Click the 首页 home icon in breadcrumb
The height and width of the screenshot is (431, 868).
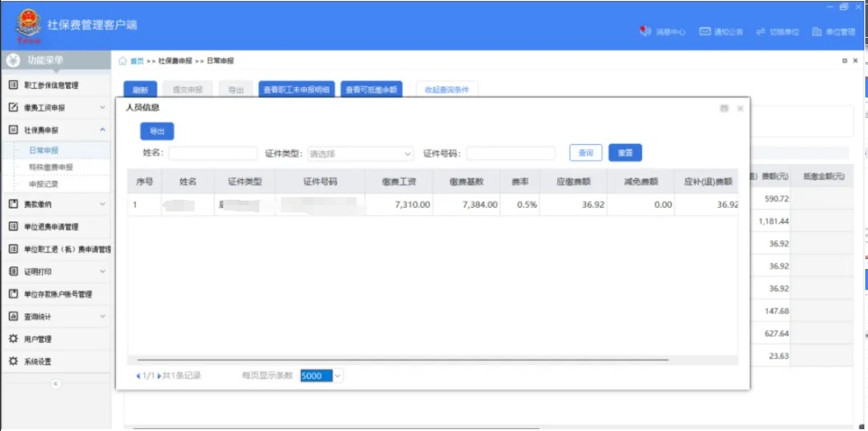[x=122, y=61]
